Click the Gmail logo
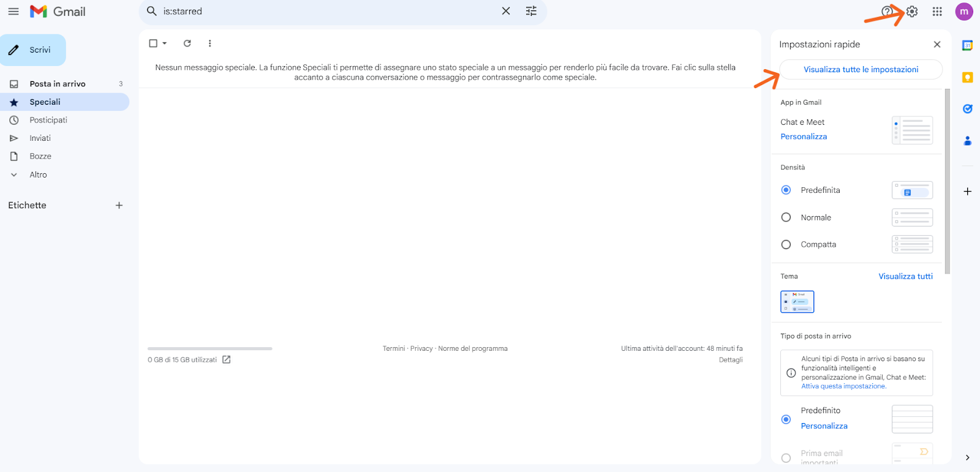This screenshot has width=980, height=472. click(x=58, y=12)
